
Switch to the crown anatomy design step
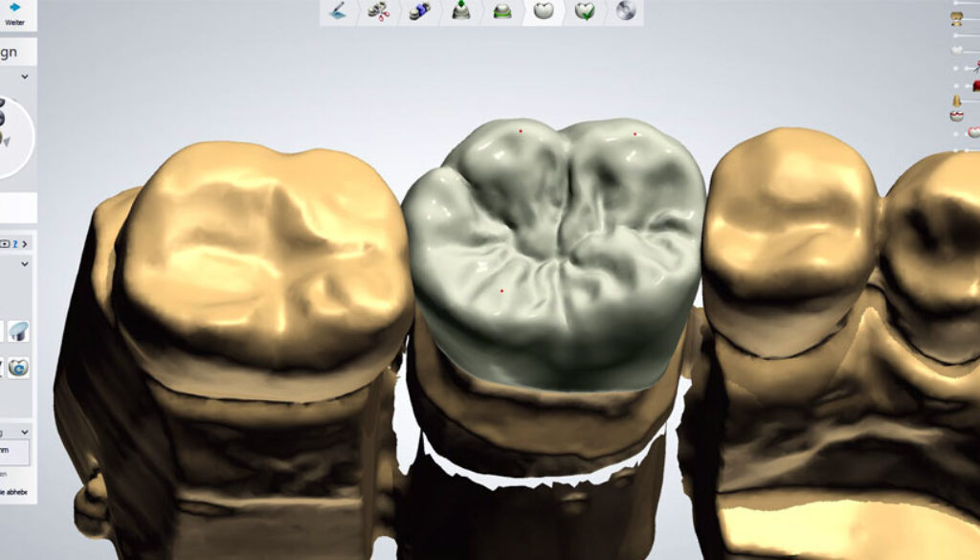(543, 11)
